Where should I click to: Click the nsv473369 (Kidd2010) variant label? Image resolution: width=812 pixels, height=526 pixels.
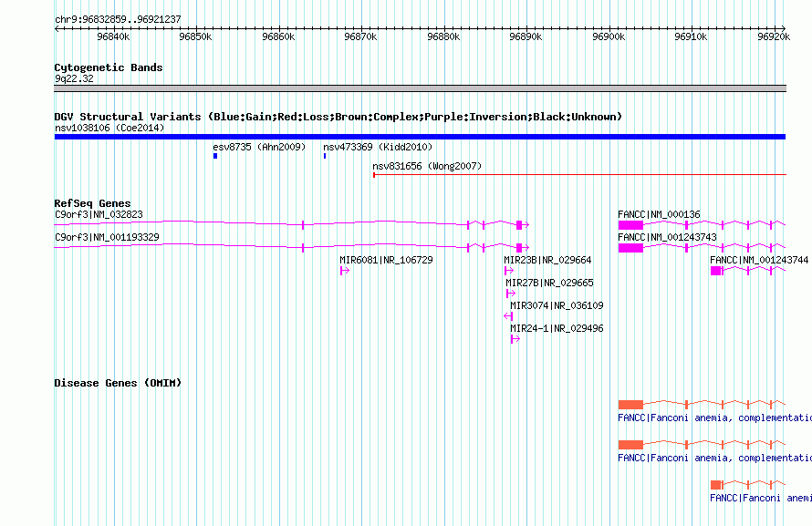378,147
